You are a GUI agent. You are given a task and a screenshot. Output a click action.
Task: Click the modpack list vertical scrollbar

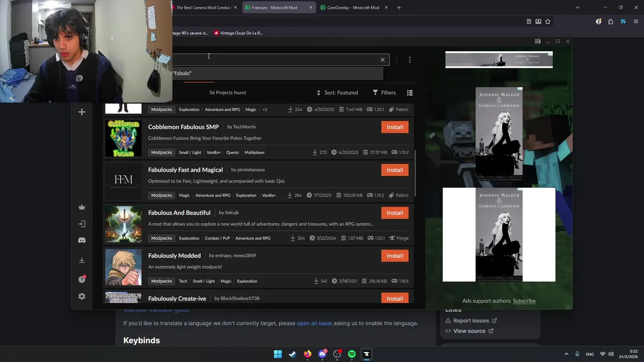[x=415, y=173]
